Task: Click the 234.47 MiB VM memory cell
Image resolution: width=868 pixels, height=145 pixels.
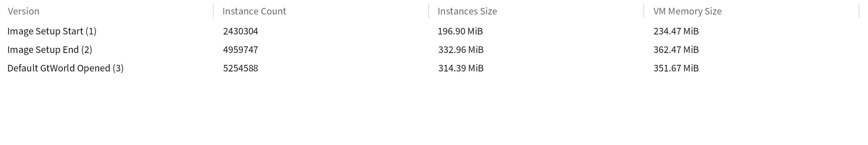Action: click(676, 31)
